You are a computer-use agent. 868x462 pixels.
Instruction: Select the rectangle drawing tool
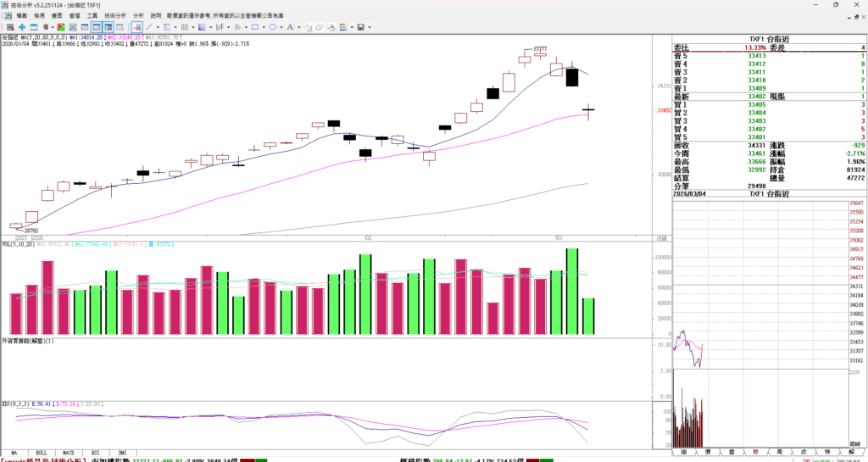[x=255, y=27]
